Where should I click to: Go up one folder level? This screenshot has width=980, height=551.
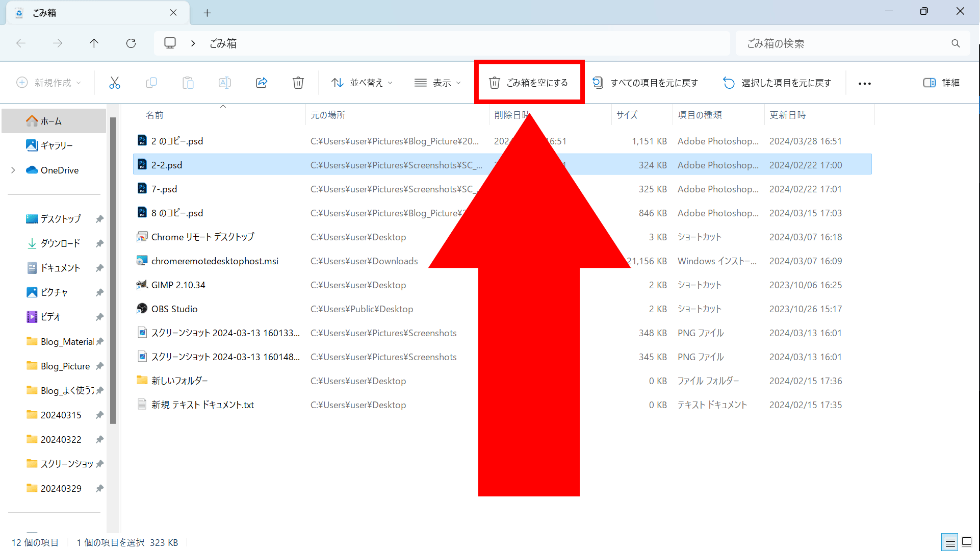pyautogui.click(x=94, y=43)
